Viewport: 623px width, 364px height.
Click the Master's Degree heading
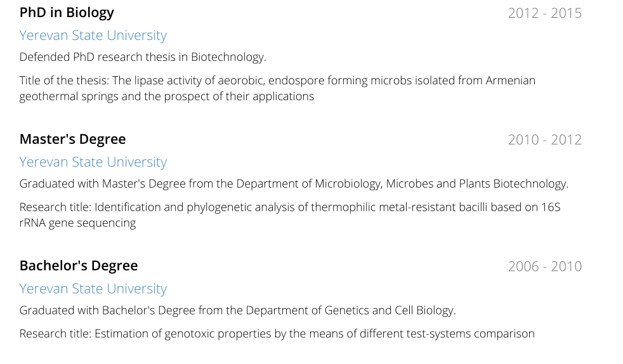click(x=73, y=140)
